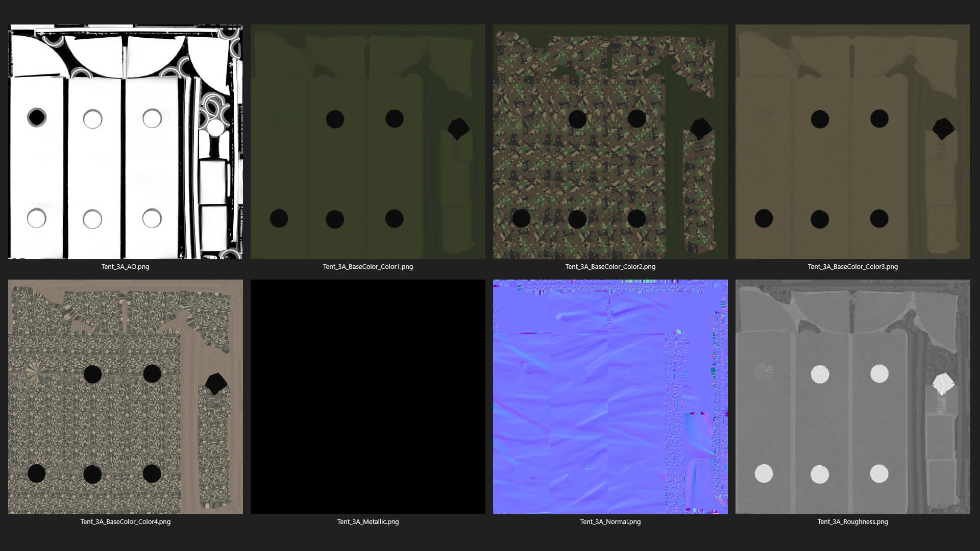Click the Tent_3A_BaseColor_Color3.png filename label
Image resolution: width=980 pixels, height=551 pixels.
click(852, 266)
